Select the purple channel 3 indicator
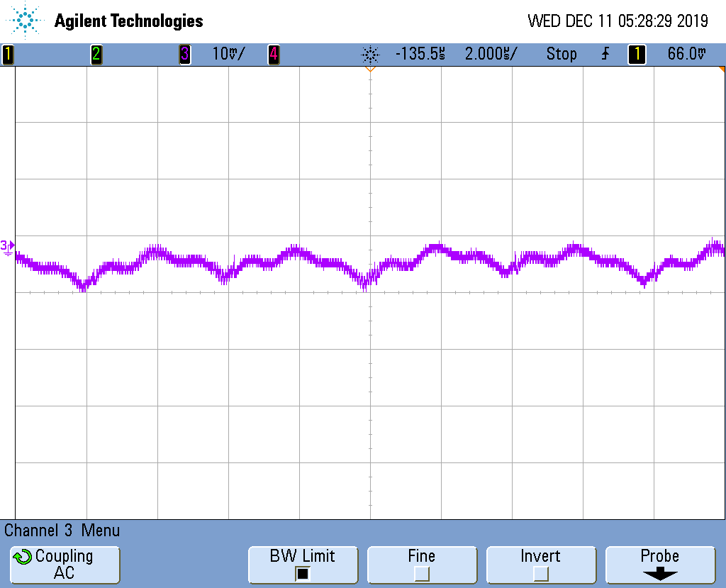Viewport: 726px width, 588px height. 184,54
